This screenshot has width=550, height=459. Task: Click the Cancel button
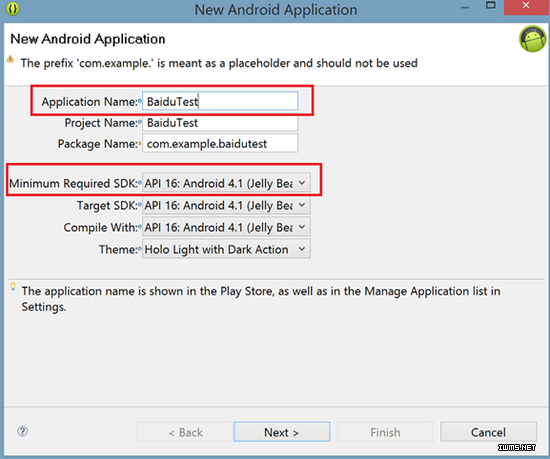click(x=488, y=432)
